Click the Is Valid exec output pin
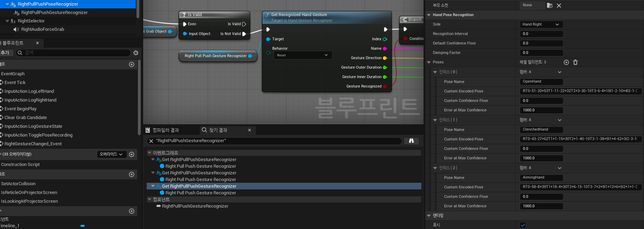The width and height of the screenshot is (644, 229). 244,24
